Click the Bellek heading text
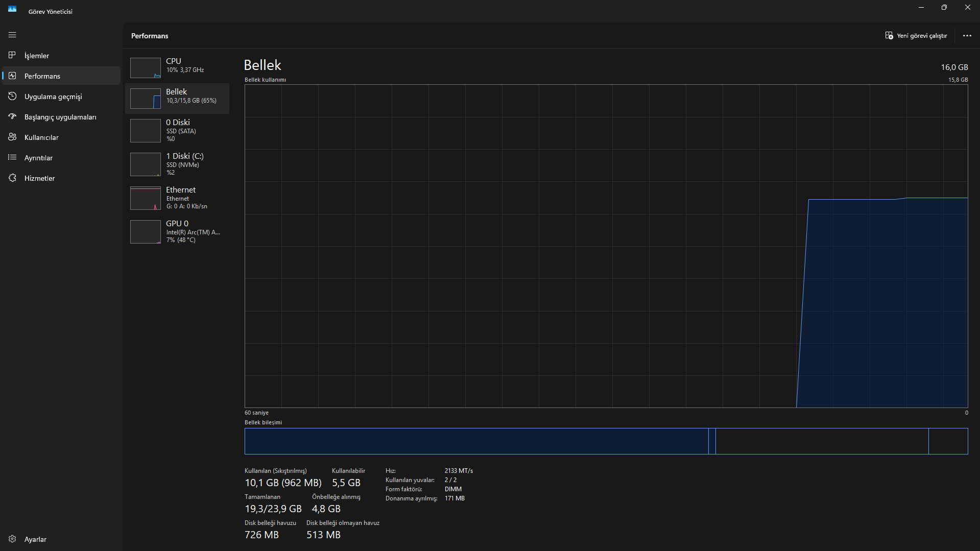This screenshot has height=551, width=980. pos(262,65)
